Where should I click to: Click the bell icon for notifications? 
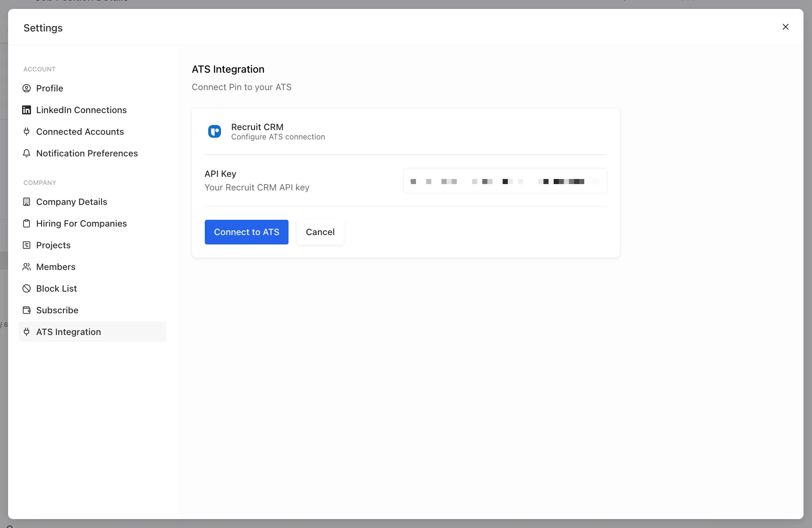[x=26, y=153]
